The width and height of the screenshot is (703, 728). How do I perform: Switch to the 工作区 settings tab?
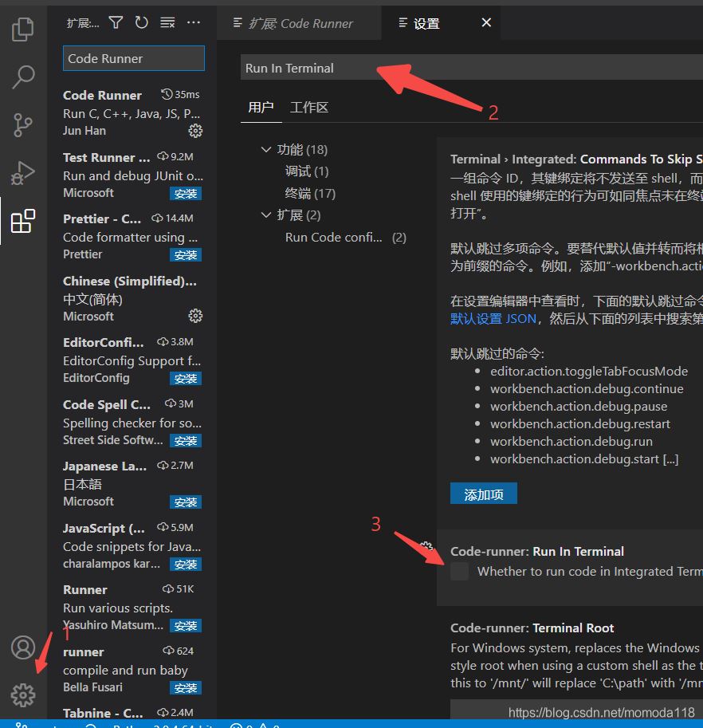309,108
